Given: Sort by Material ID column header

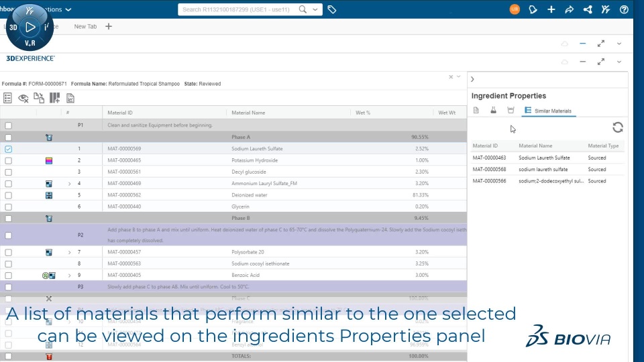Looking at the screenshot, I should (x=120, y=113).
